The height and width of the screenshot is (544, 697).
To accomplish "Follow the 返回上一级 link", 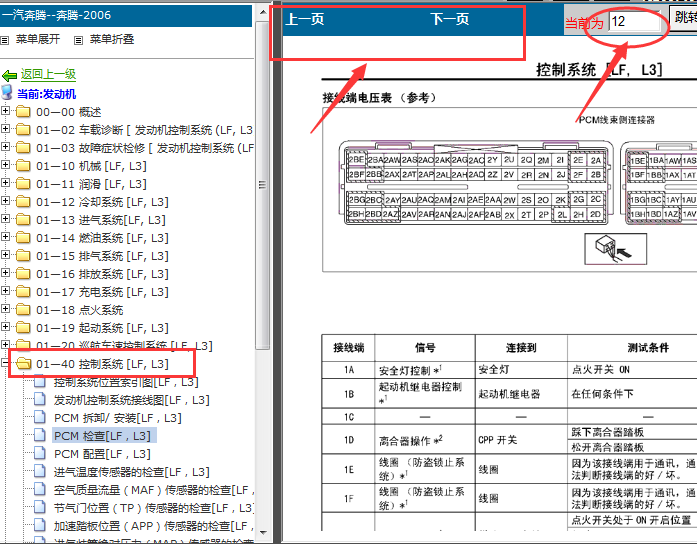I will click(48, 74).
